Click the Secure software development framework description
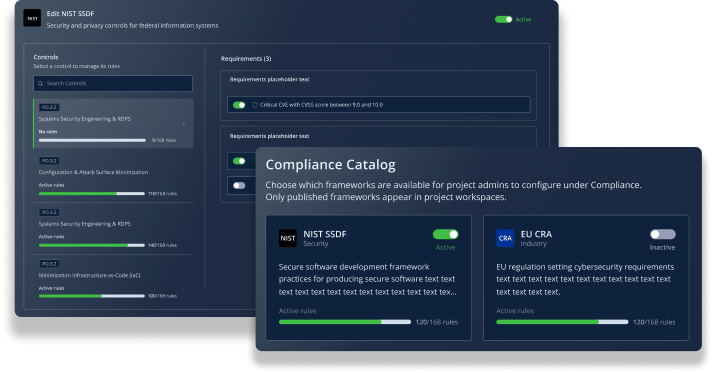The height and width of the screenshot is (373, 713). pyautogui.click(x=367, y=279)
